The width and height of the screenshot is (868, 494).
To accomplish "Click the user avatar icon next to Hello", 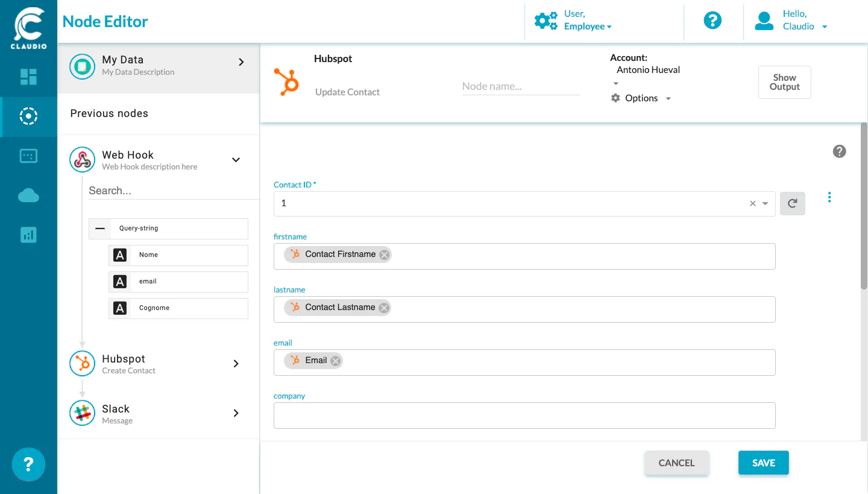I will (764, 21).
